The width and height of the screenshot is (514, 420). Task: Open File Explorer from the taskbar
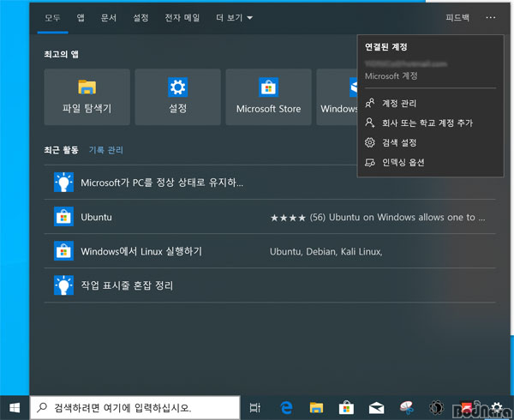(x=316, y=407)
